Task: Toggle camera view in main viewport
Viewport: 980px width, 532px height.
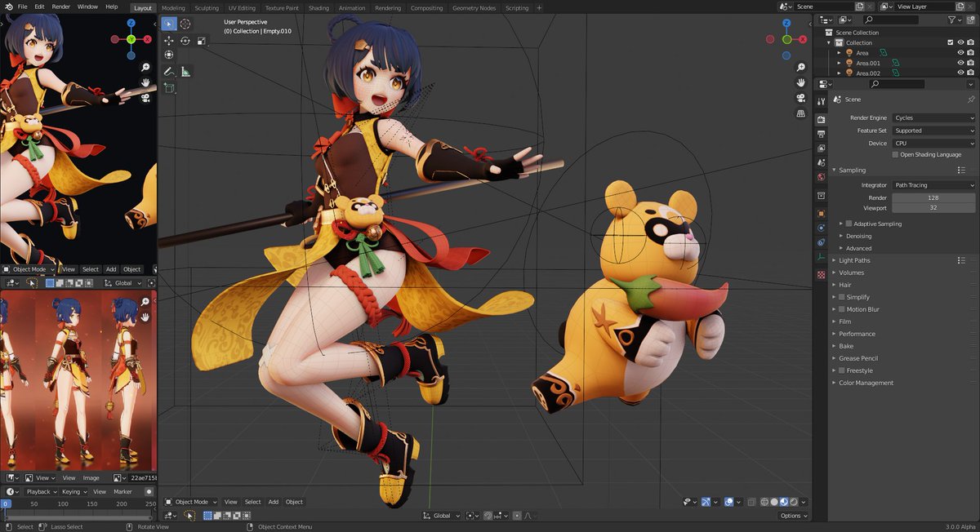Action: pos(800,98)
